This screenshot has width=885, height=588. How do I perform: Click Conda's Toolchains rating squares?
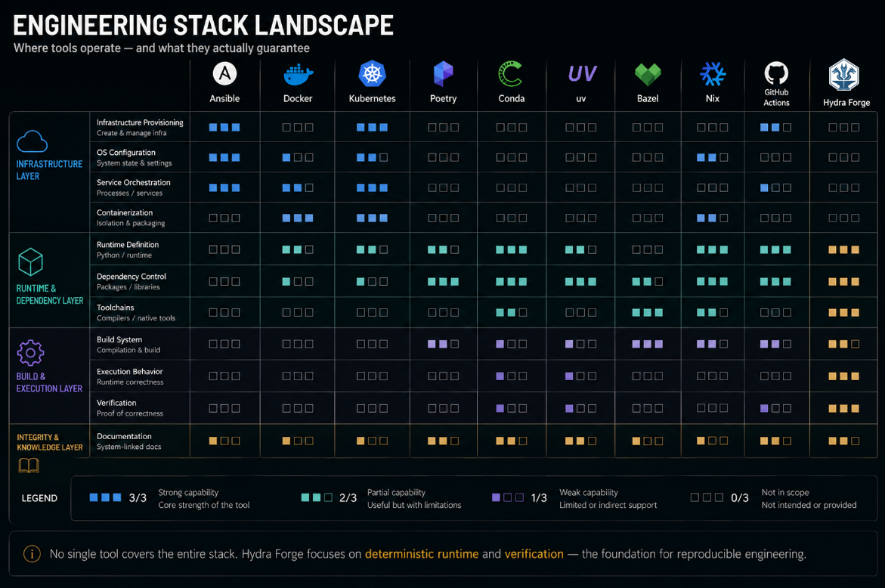512,313
